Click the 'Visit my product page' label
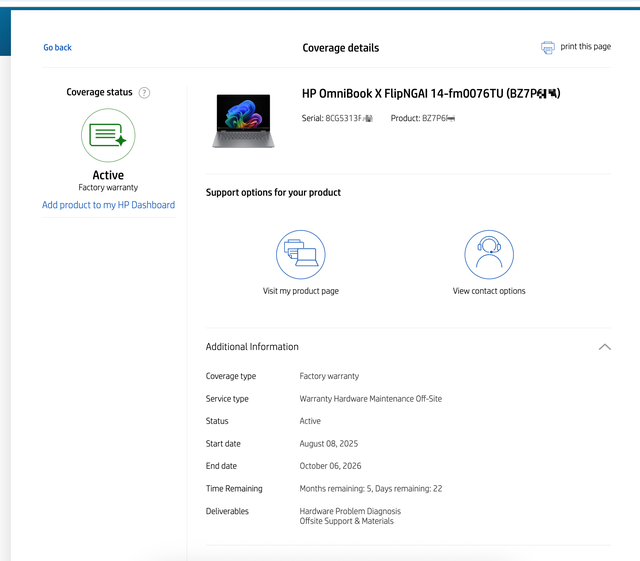The height and width of the screenshot is (561, 640). pyautogui.click(x=300, y=291)
